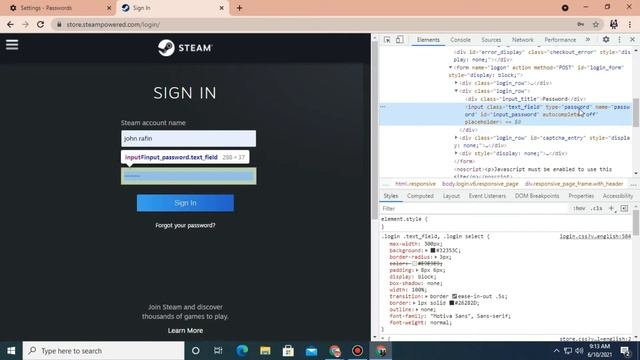Open login.css source link
Image resolution: width=640 pixels, height=360 pixels.
tap(595, 236)
